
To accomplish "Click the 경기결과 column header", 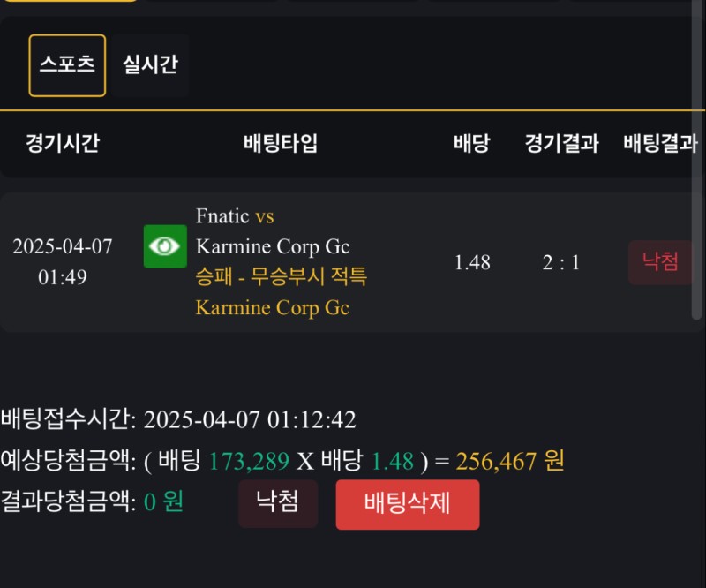I will tap(561, 144).
